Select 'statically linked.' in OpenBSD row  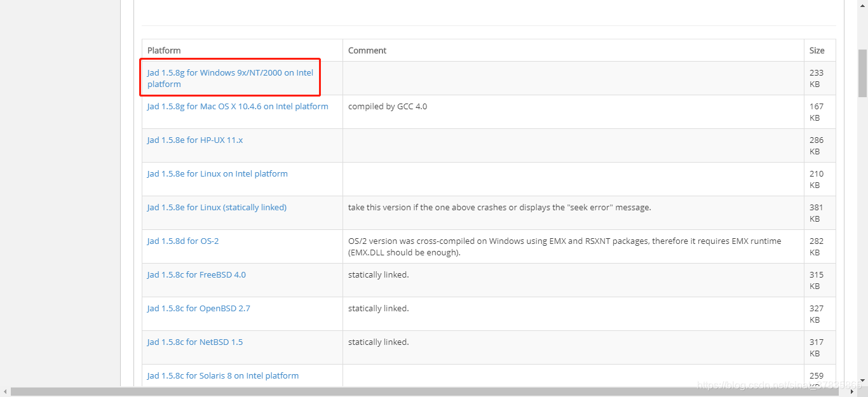(x=379, y=308)
